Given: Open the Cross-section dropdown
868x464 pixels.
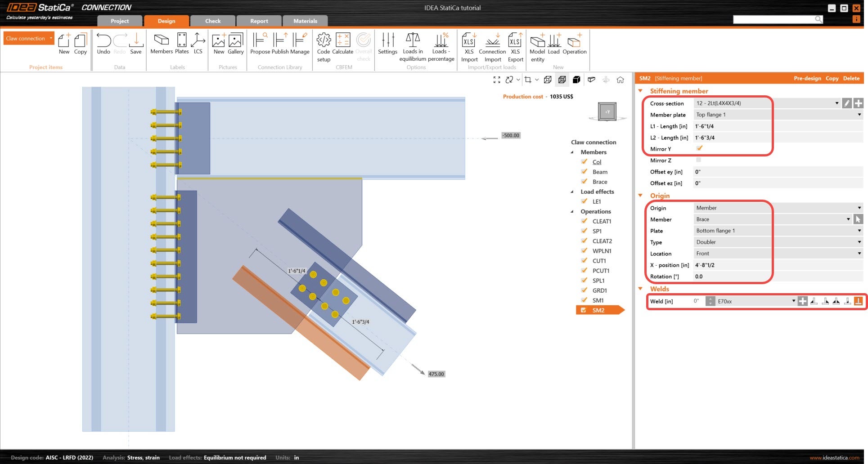Looking at the screenshot, I should (x=837, y=103).
